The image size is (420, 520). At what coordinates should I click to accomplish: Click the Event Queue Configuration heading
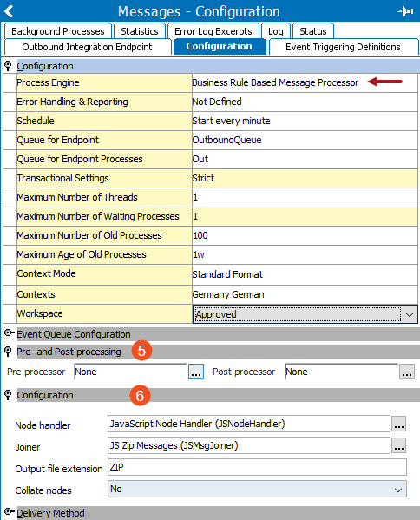[x=74, y=334]
